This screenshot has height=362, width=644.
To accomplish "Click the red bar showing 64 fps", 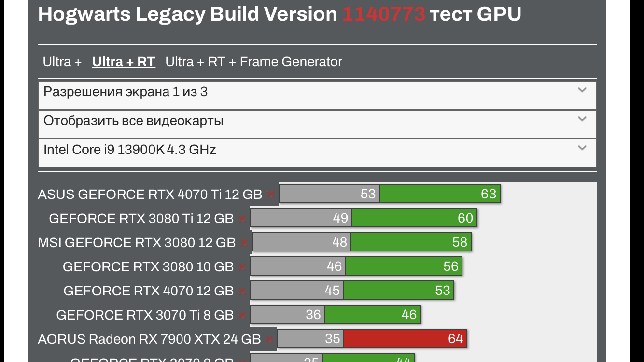I will [405, 339].
